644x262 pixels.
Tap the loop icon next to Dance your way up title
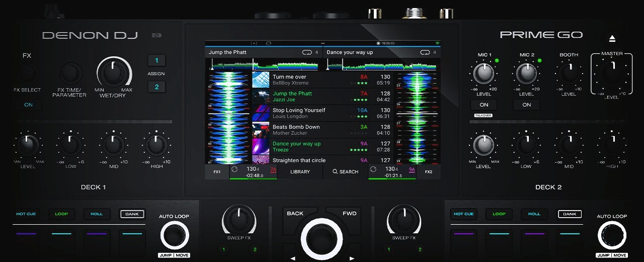[x=425, y=52]
